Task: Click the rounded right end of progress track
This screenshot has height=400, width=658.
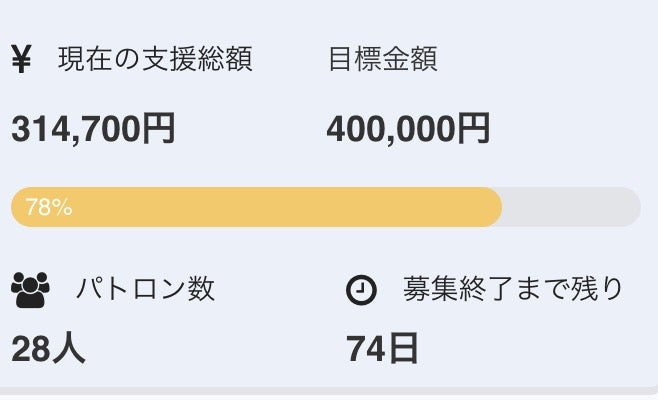Action: [630, 207]
